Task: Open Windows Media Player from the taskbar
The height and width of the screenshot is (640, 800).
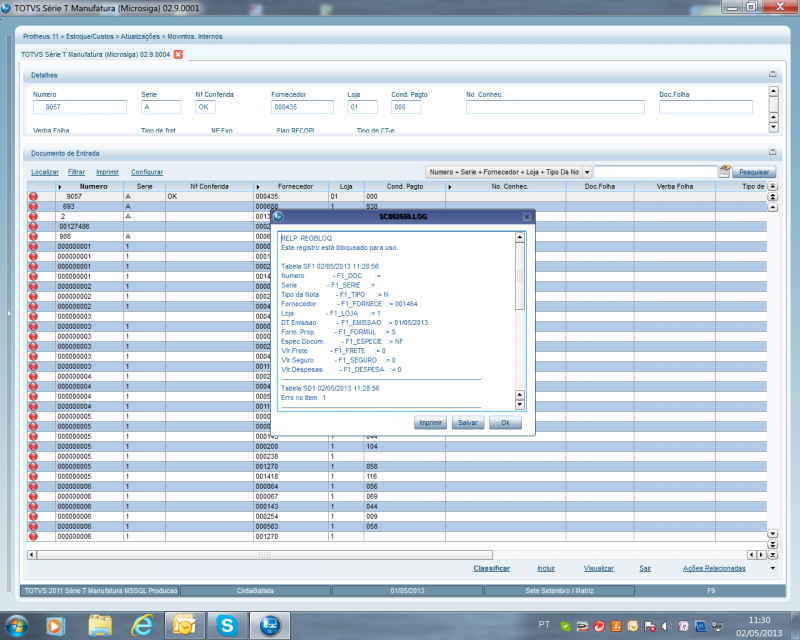Action: coord(55,626)
